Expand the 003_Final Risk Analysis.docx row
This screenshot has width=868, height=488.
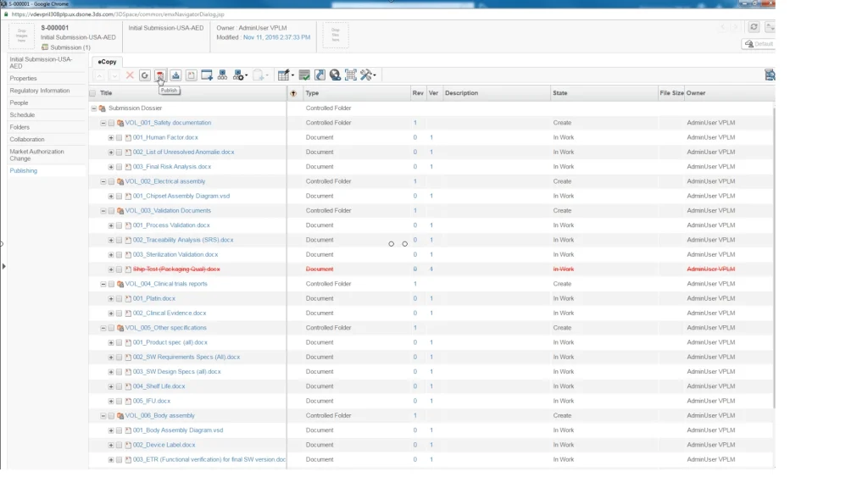pos(110,167)
